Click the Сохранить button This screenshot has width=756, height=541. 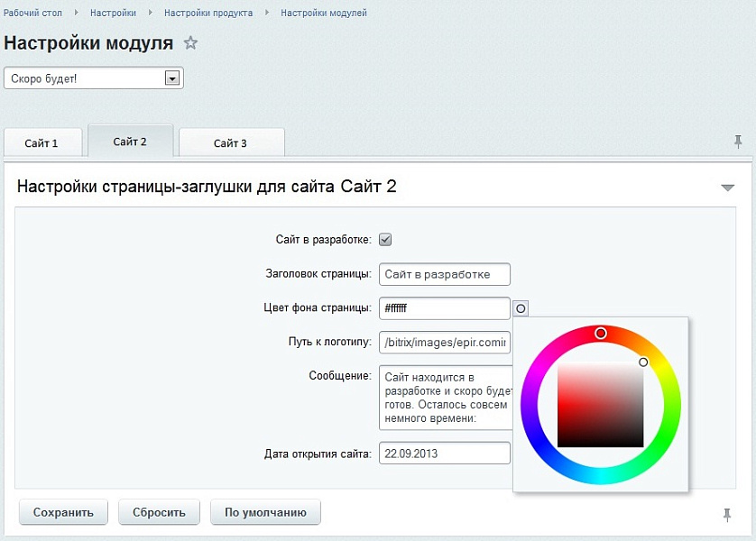[x=62, y=512]
